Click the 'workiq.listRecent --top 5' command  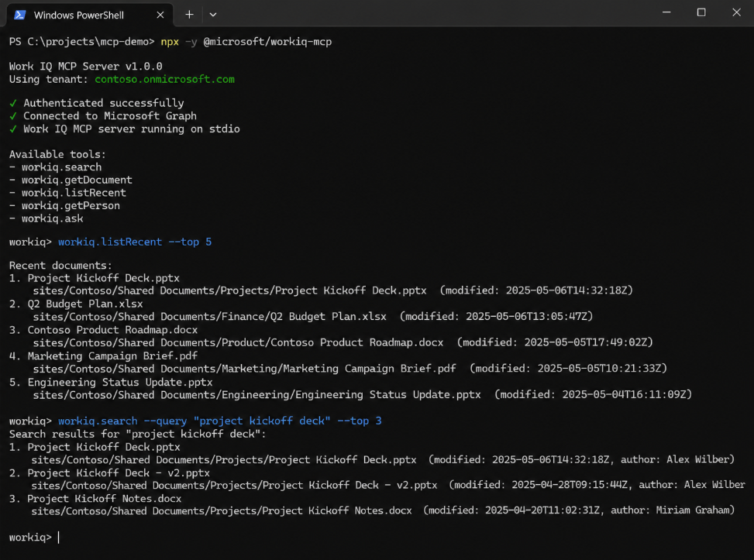[x=135, y=242]
